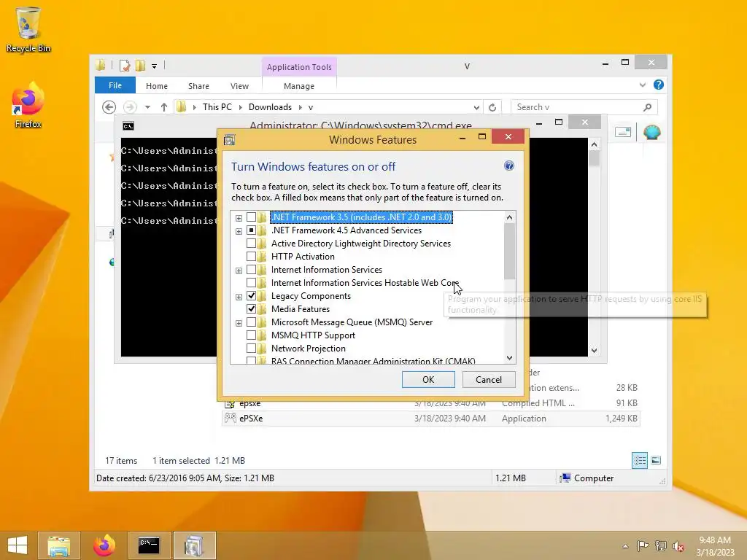Open the File tab in Explorer
The image size is (747, 560).
click(x=115, y=85)
